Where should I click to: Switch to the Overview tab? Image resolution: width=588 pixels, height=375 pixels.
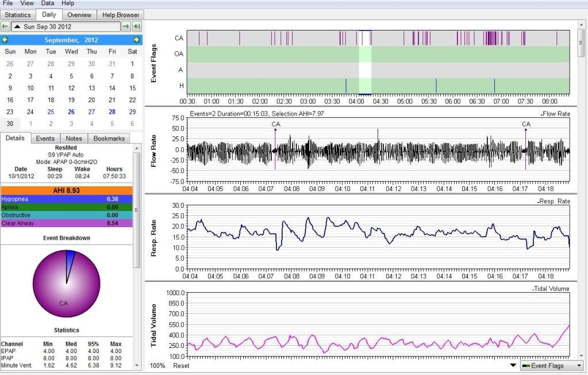pos(79,15)
